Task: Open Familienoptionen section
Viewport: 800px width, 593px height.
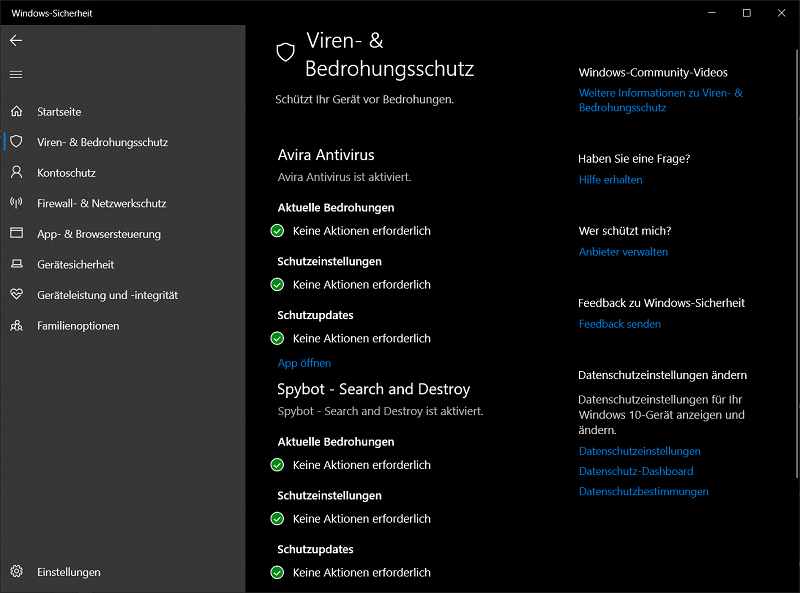Action: click(x=122, y=326)
